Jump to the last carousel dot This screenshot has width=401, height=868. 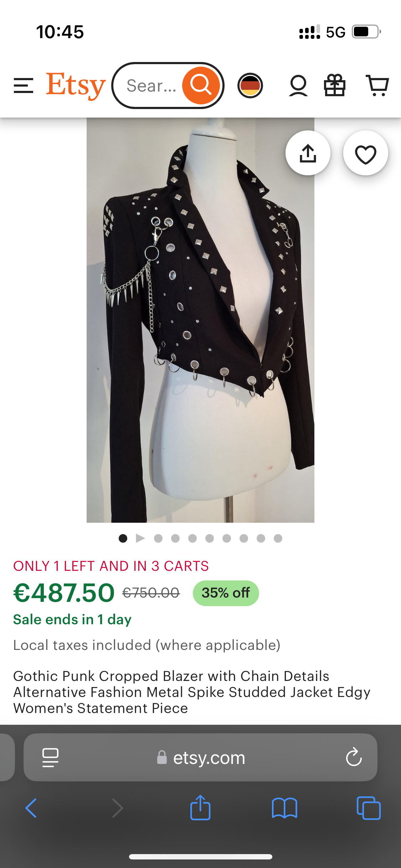(278, 538)
